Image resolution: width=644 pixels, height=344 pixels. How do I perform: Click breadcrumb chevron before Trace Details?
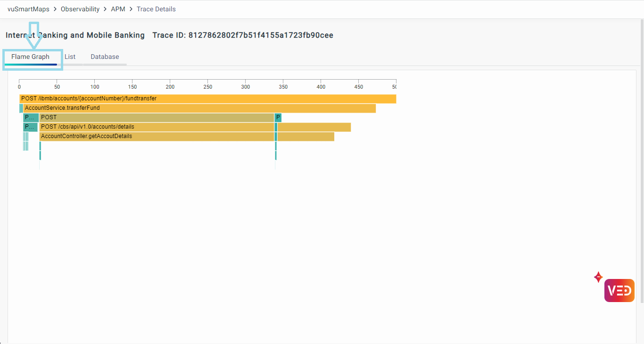tap(131, 9)
